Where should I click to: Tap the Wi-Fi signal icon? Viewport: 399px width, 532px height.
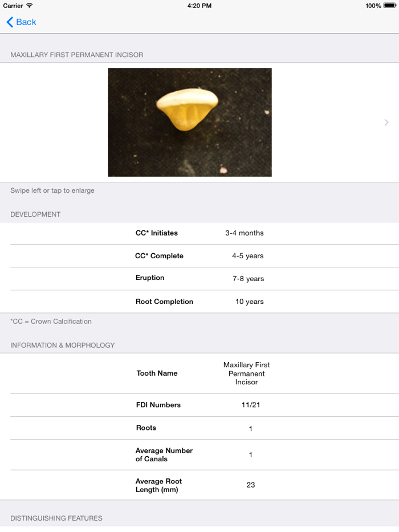(29, 6)
